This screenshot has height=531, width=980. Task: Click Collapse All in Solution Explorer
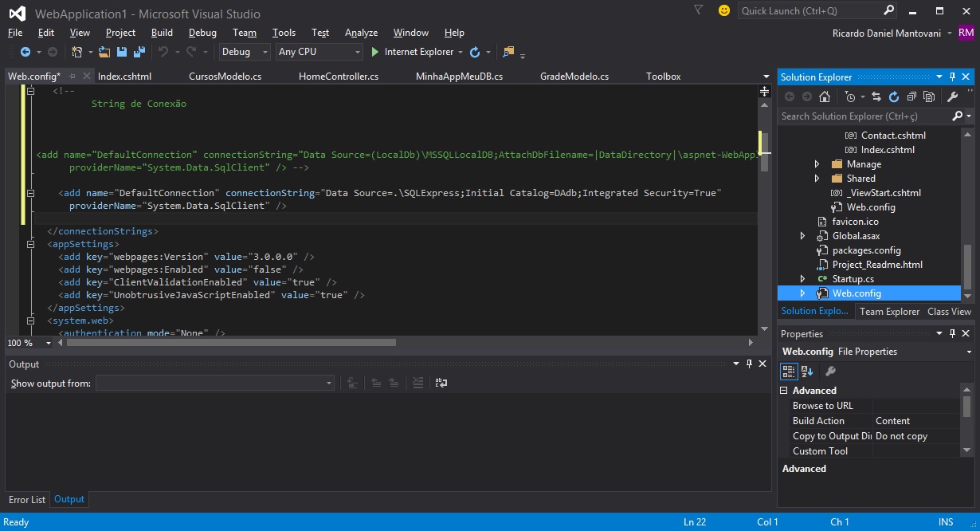pyautogui.click(x=911, y=96)
